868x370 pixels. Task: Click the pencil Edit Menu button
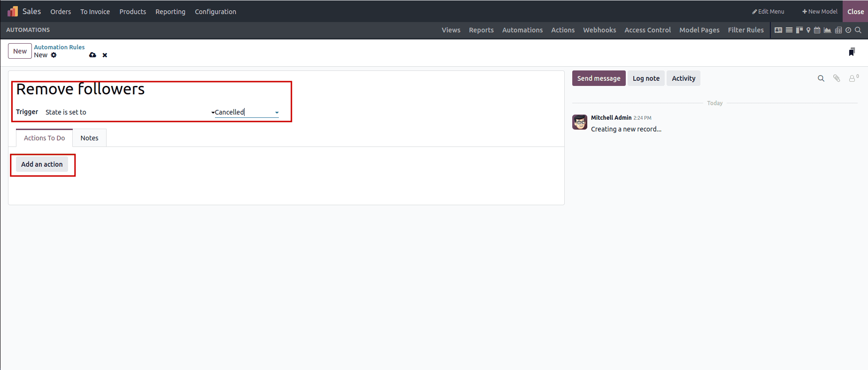[768, 11]
